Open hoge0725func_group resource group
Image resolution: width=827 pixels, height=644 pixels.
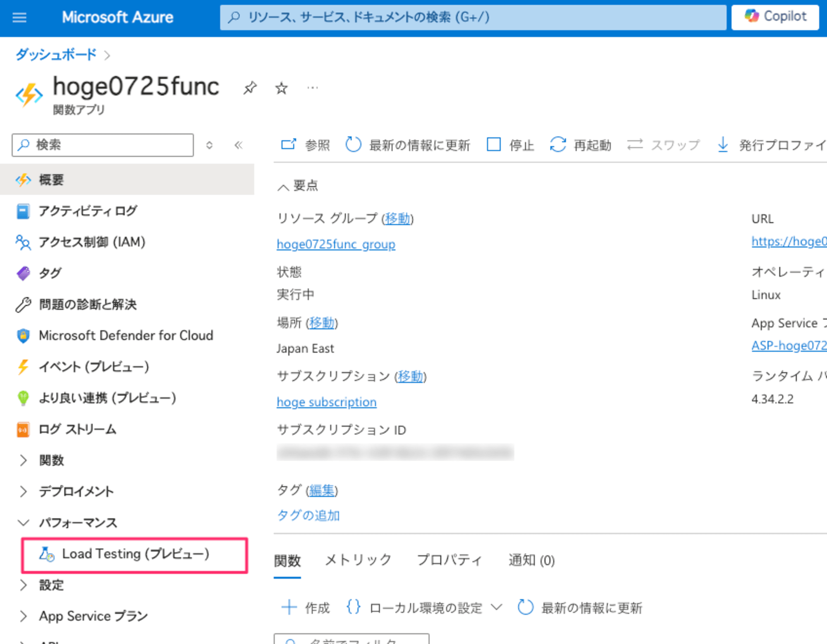(x=336, y=244)
